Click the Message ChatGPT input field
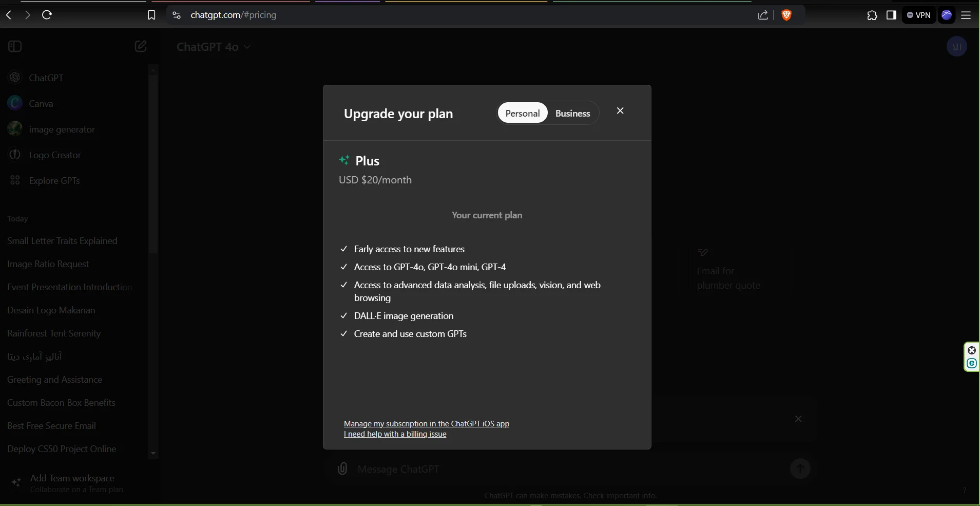The width and height of the screenshot is (980, 506). 570,469
